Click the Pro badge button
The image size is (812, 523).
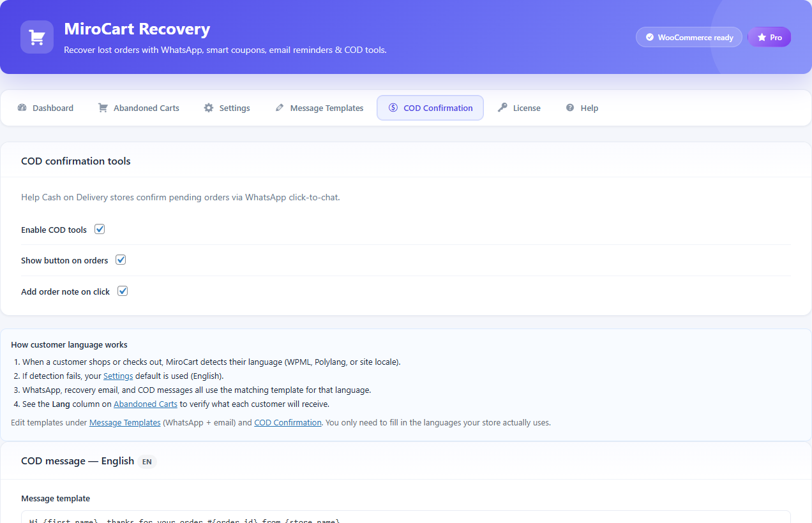pos(769,37)
